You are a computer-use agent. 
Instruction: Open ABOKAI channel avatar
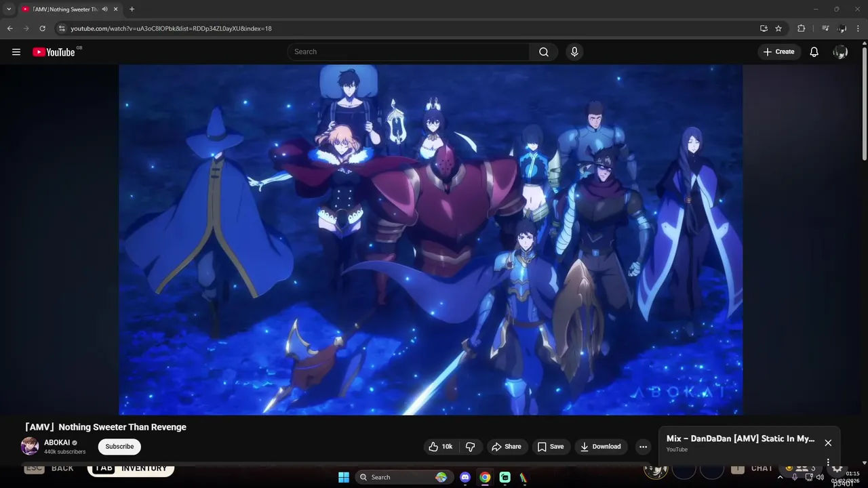[x=30, y=446]
